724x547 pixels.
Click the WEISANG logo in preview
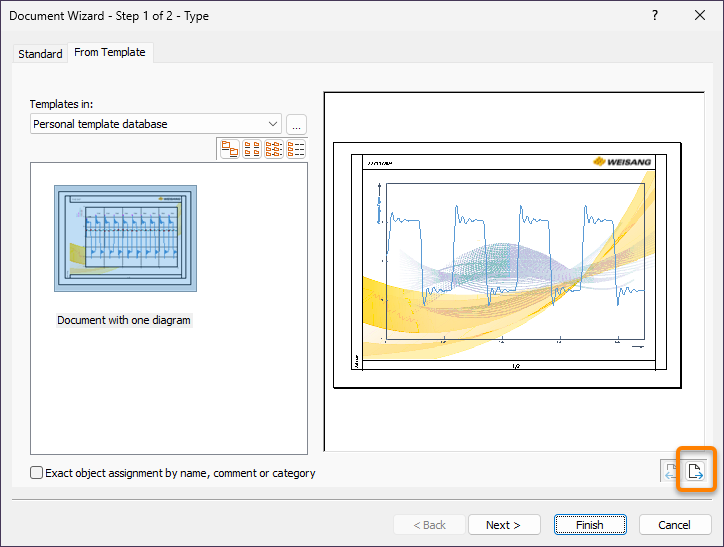[624, 162]
